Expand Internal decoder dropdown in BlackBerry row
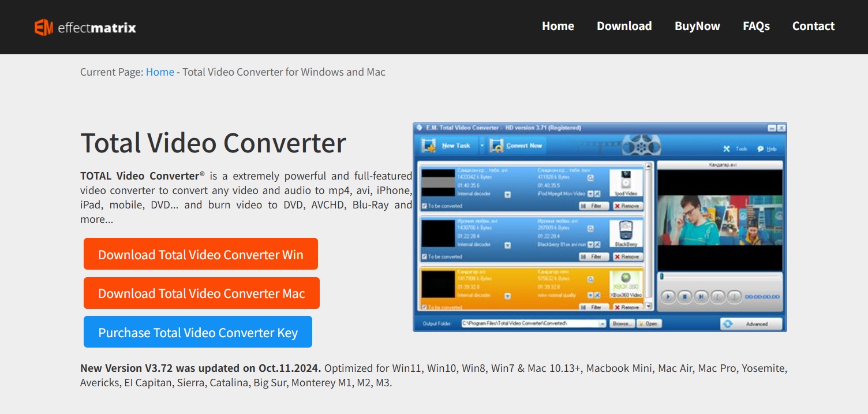Image resolution: width=868 pixels, height=414 pixels. (508, 245)
